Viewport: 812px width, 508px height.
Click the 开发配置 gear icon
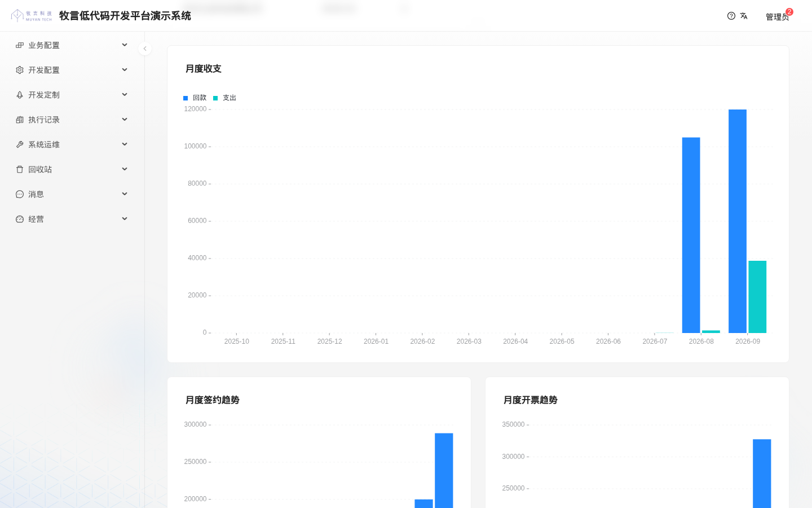[x=20, y=70]
